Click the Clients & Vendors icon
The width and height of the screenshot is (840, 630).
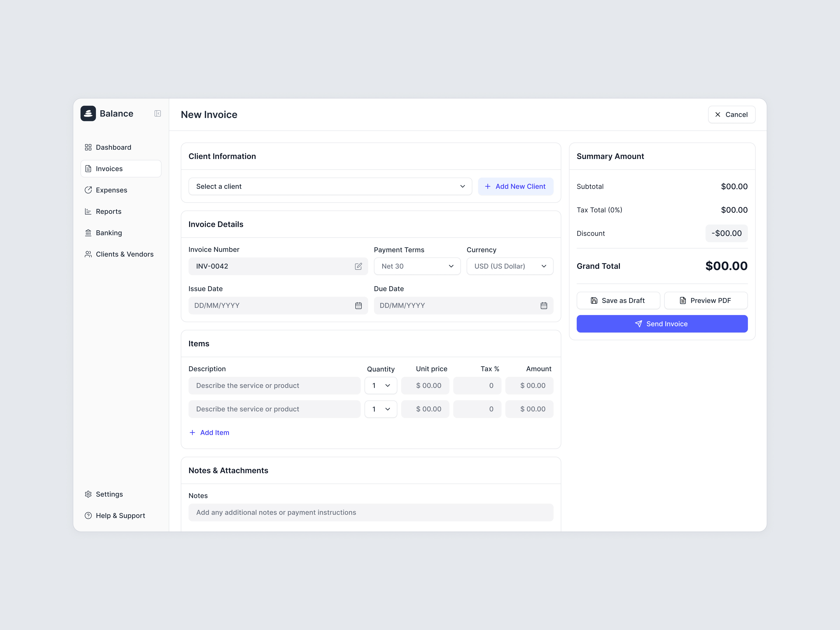coord(88,254)
